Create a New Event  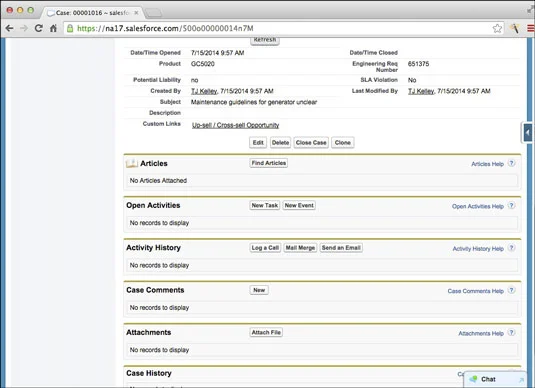[x=299, y=205]
